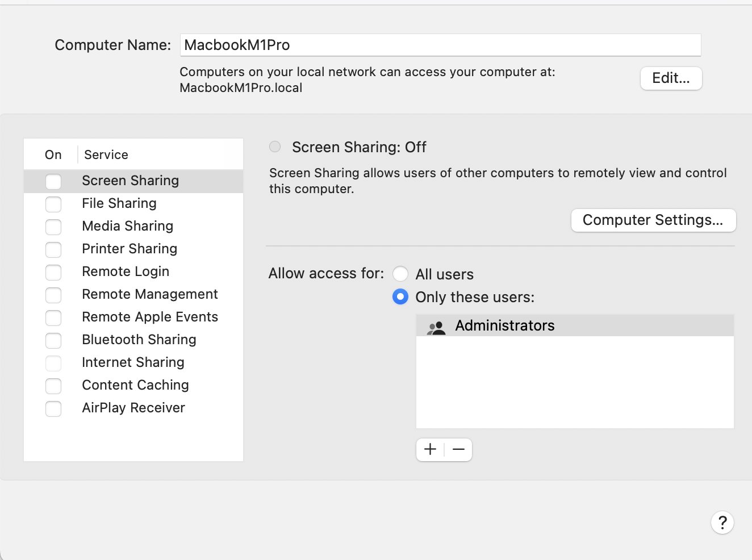Select Remote Management service row
The height and width of the screenshot is (560, 752).
(x=133, y=294)
